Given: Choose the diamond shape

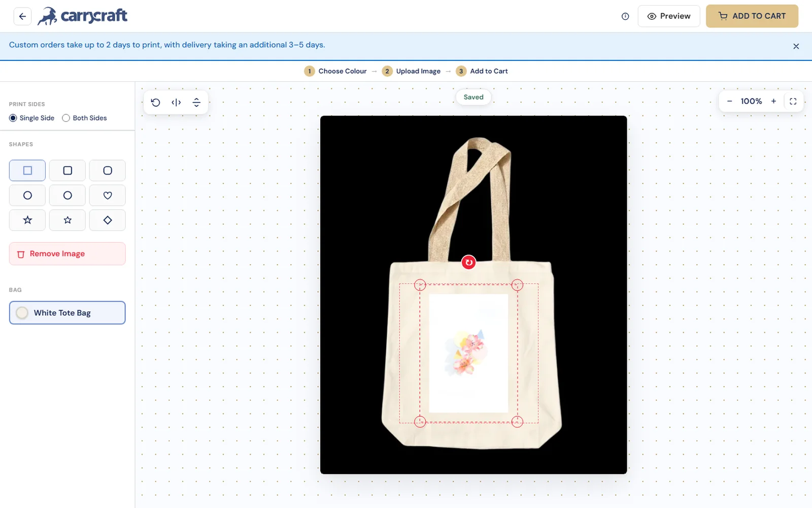Looking at the screenshot, I should tap(108, 220).
